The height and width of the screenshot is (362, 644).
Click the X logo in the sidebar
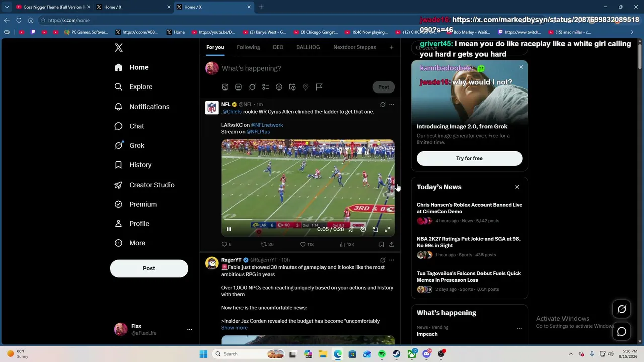pyautogui.click(x=119, y=48)
